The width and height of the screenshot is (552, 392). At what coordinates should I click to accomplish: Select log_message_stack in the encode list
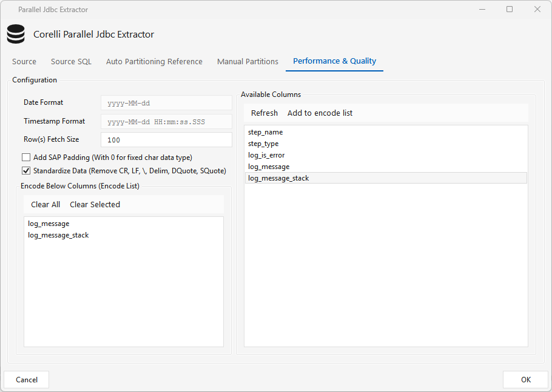123,235
